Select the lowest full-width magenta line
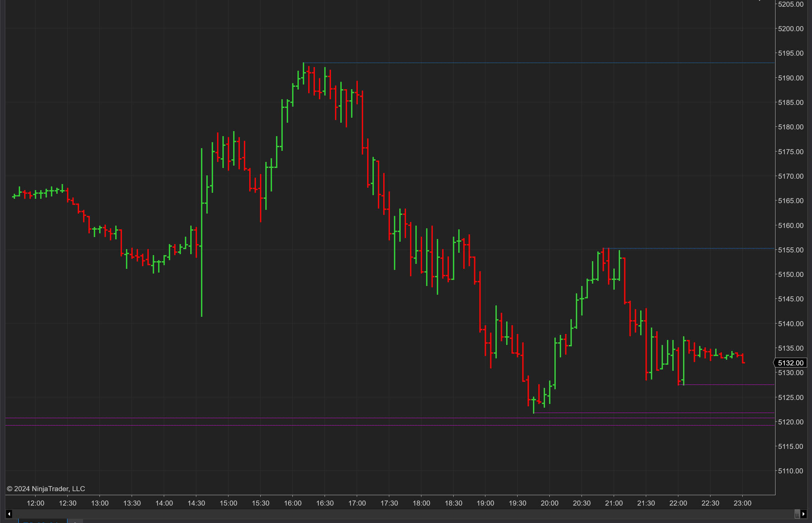Viewport: 812px width, 523px height. coord(339,425)
